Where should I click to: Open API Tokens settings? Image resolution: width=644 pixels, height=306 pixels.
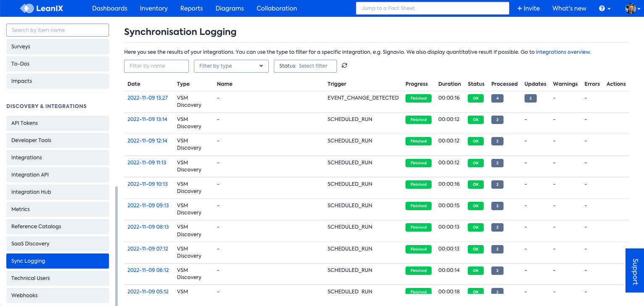click(58, 123)
